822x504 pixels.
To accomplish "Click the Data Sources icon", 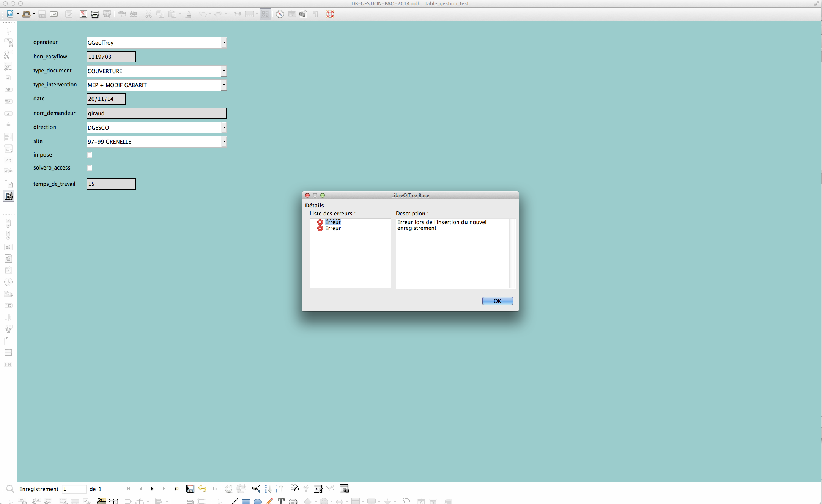I will click(x=303, y=14).
